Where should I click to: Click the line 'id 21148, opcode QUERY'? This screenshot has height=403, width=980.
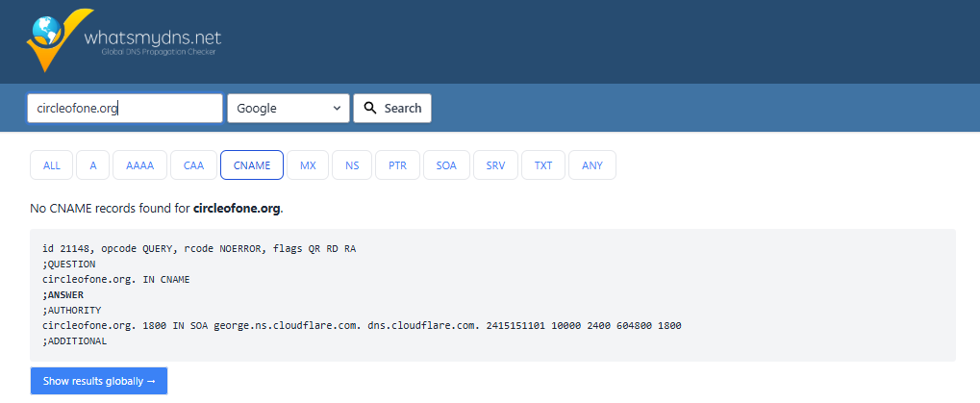[199, 249]
